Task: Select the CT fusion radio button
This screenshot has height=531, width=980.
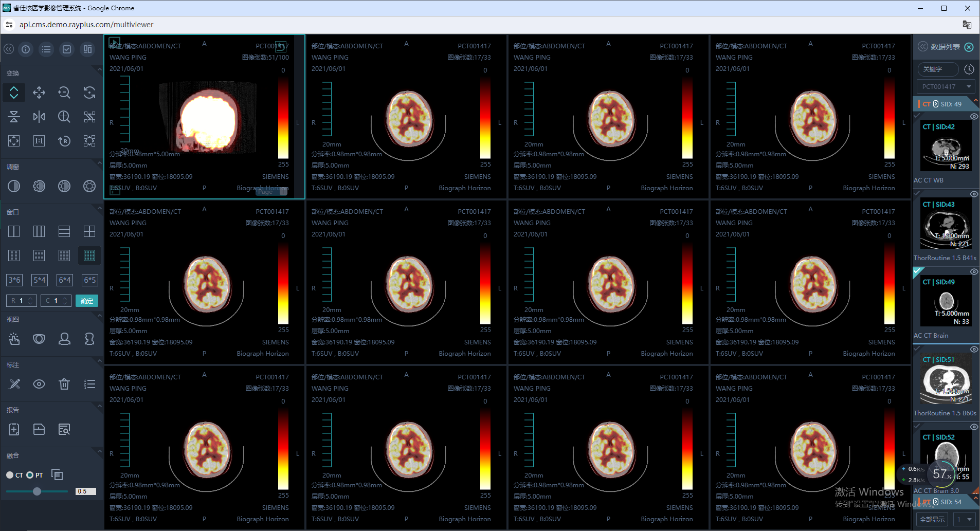Action: pos(10,475)
